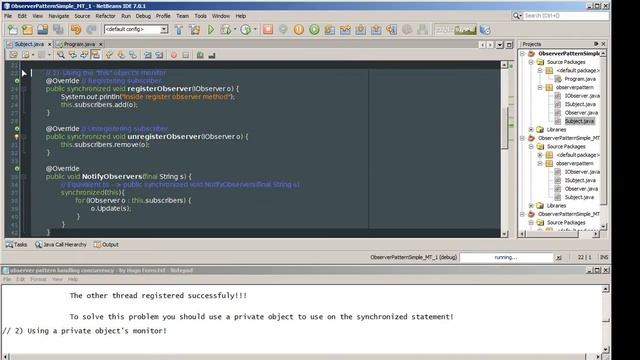
Task: Click the Run to Cursor debug icon
Action: tap(392, 29)
